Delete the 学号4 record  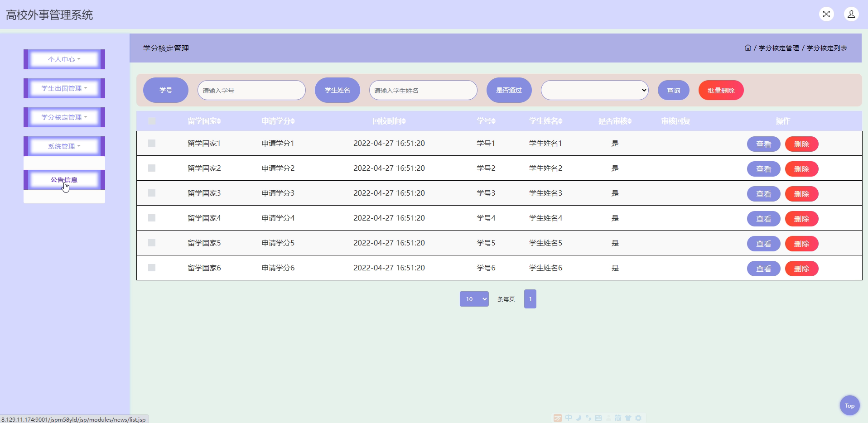(801, 219)
